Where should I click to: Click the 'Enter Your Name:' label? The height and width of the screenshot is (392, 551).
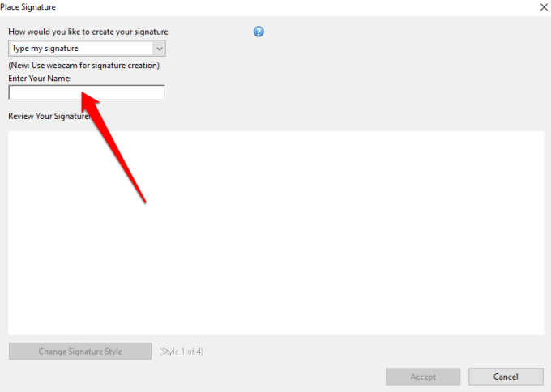click(x=40, y=79)
